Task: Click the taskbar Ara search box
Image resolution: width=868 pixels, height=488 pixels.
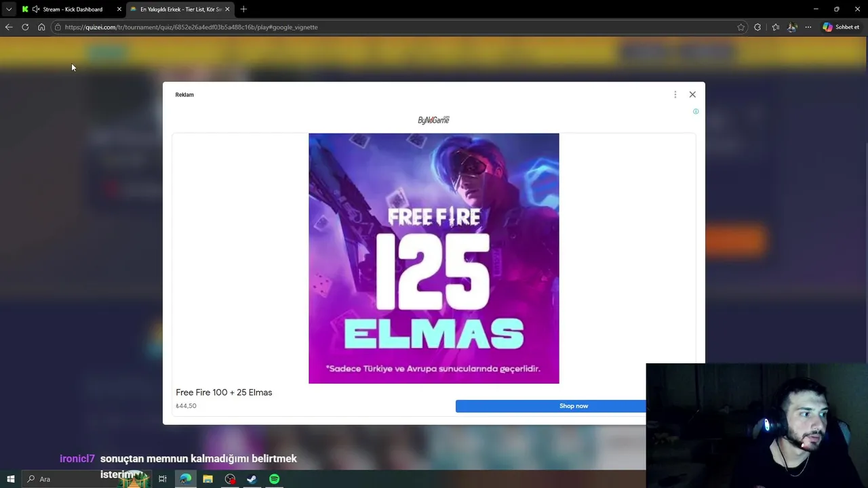Action: point(87,479)
